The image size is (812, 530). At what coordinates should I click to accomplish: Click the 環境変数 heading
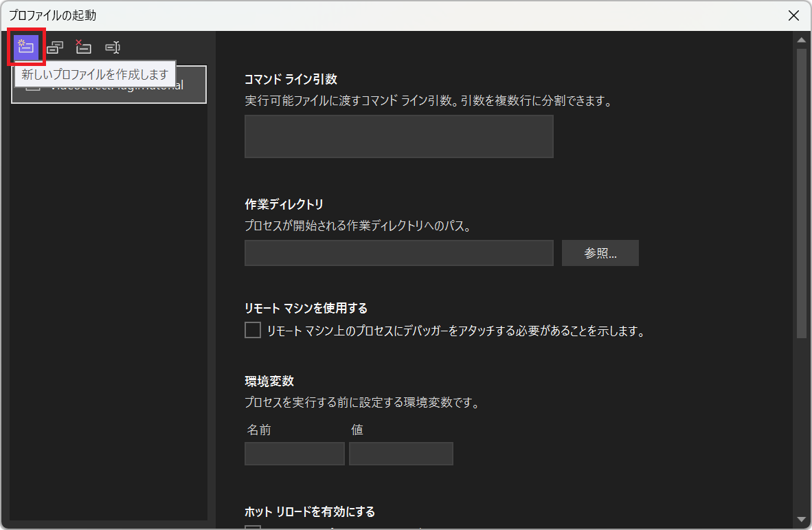coord(269,382)
